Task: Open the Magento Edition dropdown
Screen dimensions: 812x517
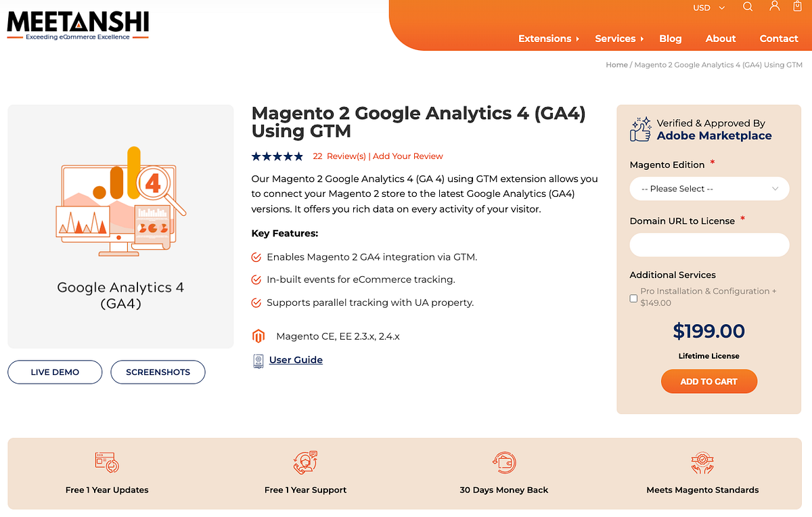Action: [x=709, y=188]
